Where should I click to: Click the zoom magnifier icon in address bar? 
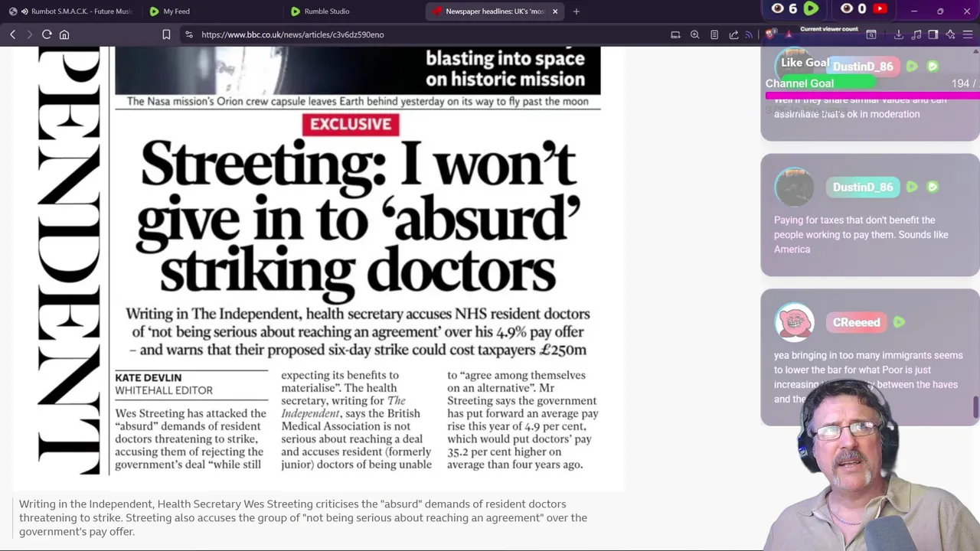pyautogui.click(x=695, y=34)
